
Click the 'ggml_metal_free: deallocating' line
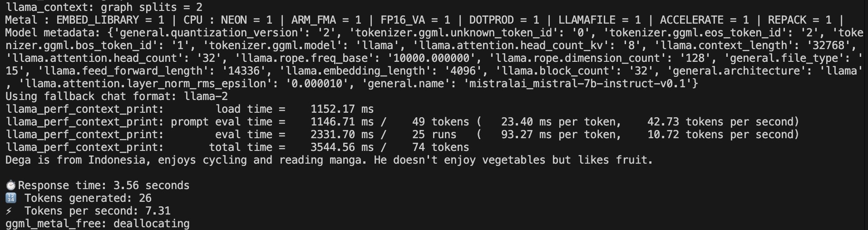point(98,224)
